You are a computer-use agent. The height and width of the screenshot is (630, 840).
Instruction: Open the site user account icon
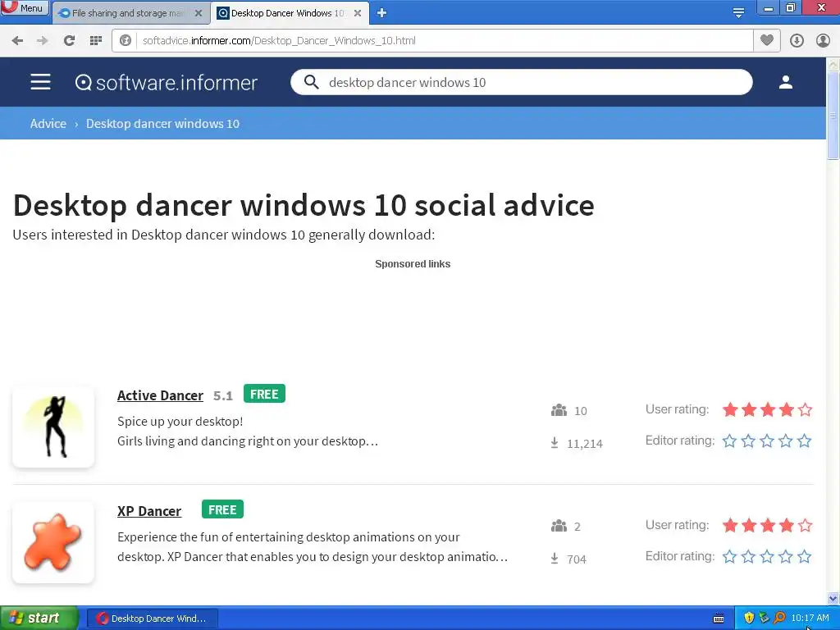pyautogui.click(x=786, y=82)
